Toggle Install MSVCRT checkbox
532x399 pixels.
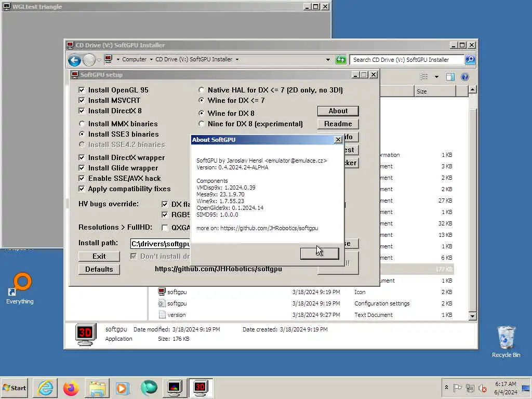point(82,100)
